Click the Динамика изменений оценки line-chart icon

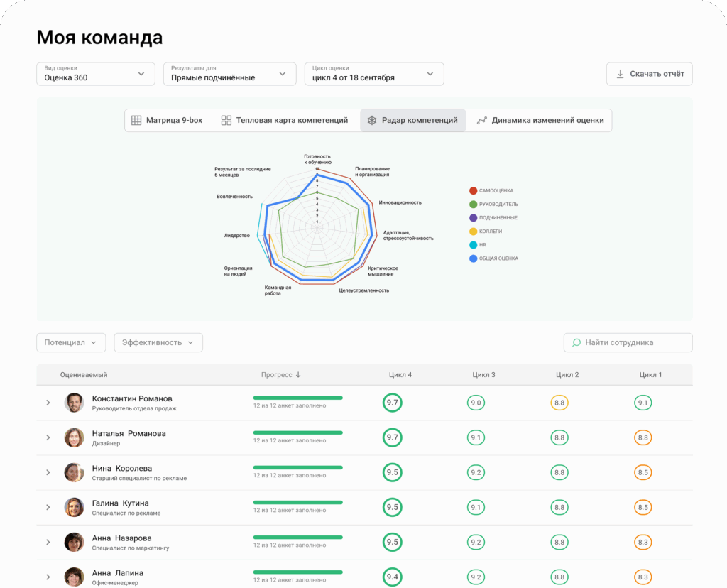click(481, 121)
